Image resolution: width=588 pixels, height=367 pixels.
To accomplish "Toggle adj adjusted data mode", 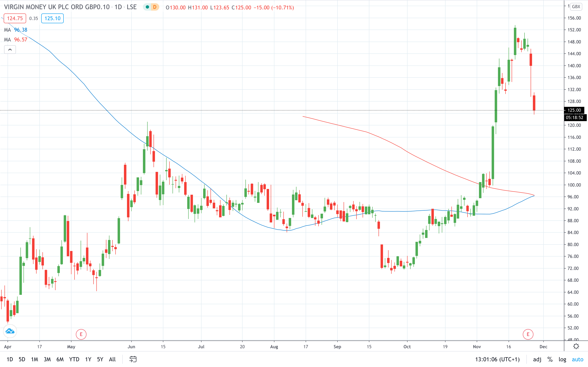I will click(x=537, y=359).
